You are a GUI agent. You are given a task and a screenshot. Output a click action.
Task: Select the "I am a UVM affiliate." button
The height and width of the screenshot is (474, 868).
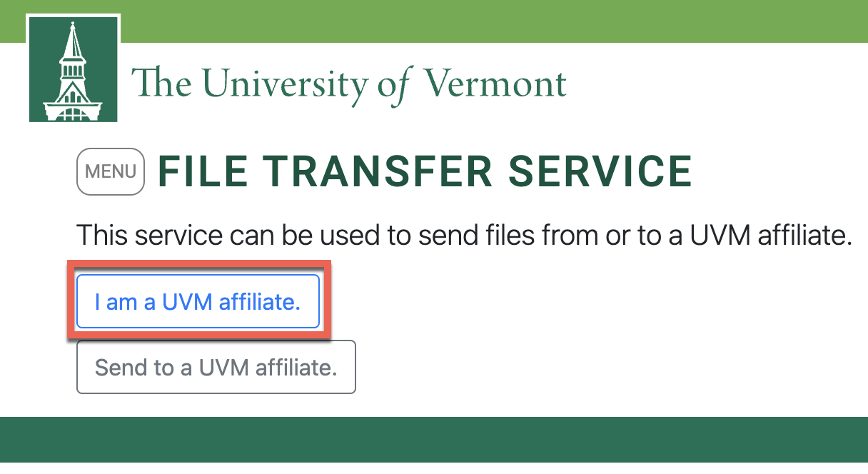coord(198,302)
